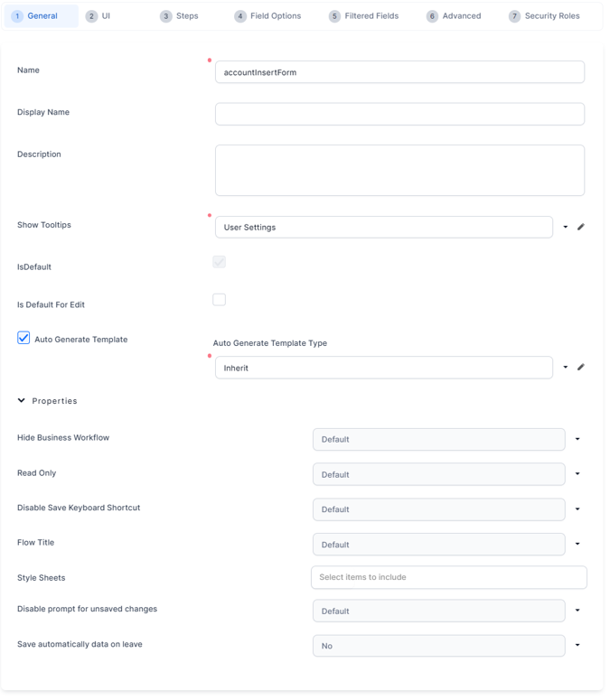The image size is (610, 700).
Task: Open the Steps tab
Action: (179, 16)
